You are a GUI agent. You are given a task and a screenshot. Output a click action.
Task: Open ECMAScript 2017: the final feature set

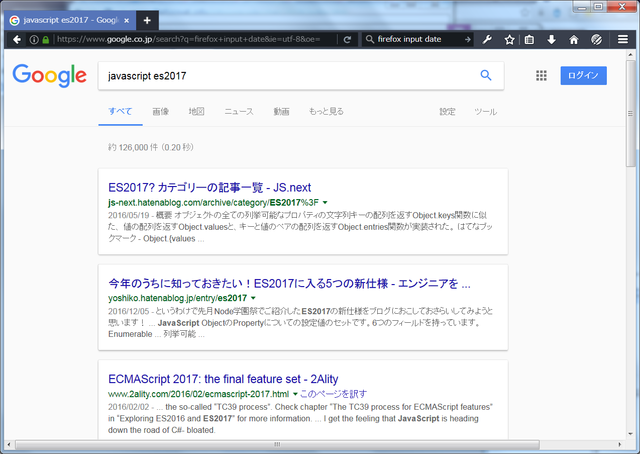223,379
